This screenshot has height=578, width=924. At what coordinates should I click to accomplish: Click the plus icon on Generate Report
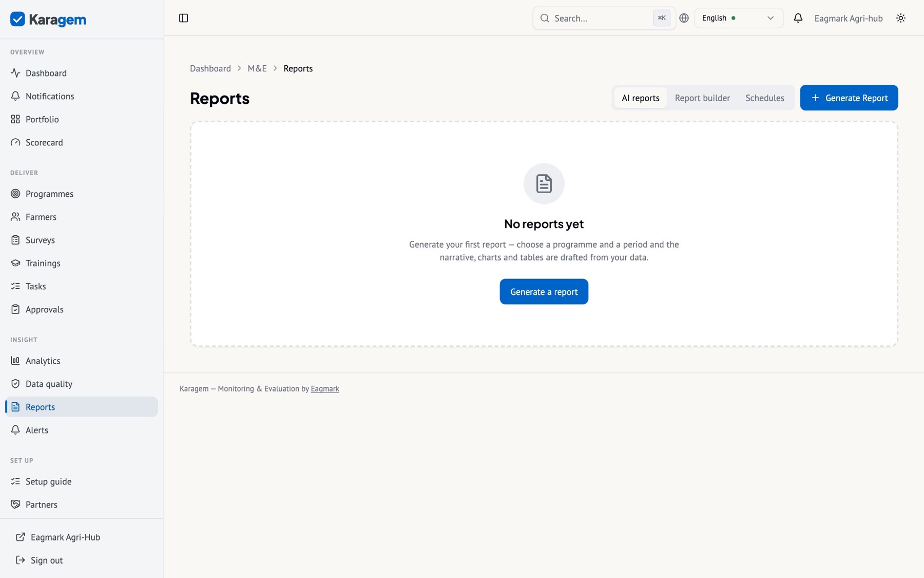click(815, 98)
